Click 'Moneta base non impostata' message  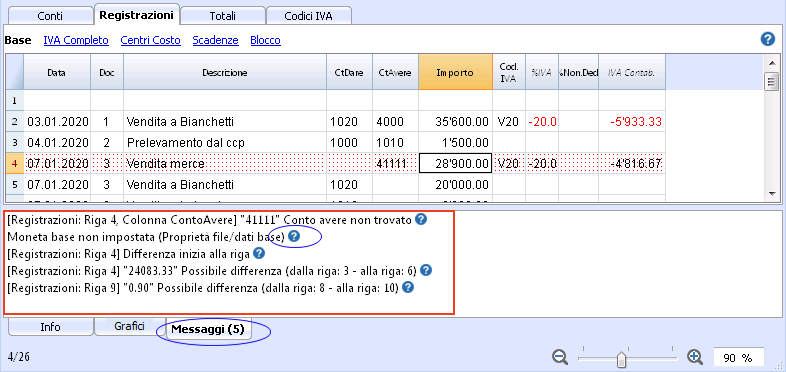146,237
